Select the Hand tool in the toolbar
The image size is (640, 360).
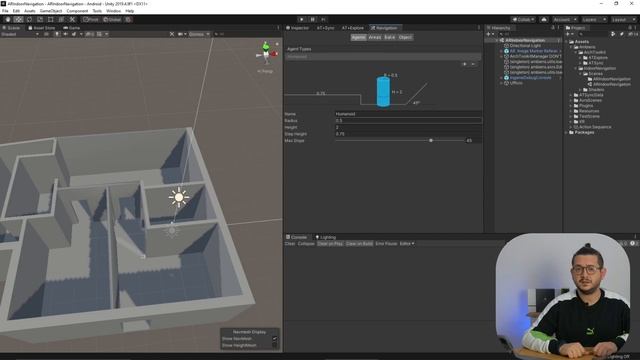point(8,19)
